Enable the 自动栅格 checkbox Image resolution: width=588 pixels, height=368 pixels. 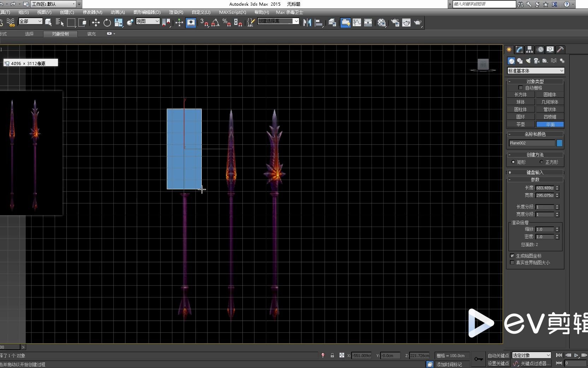point(521,88)
